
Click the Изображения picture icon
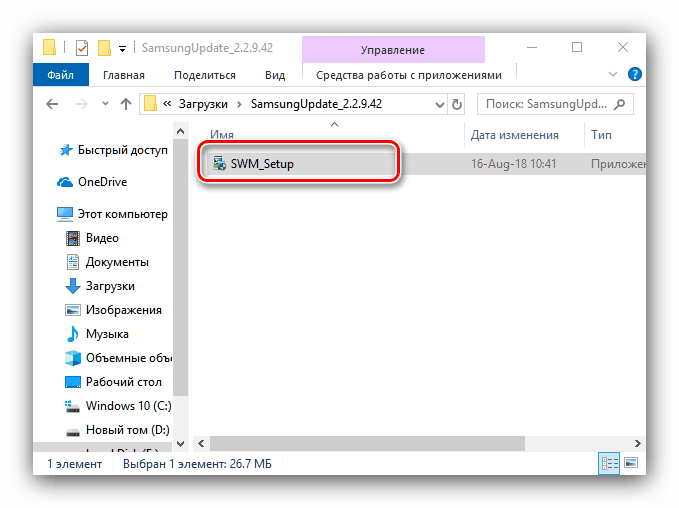[x=73, y=310]
